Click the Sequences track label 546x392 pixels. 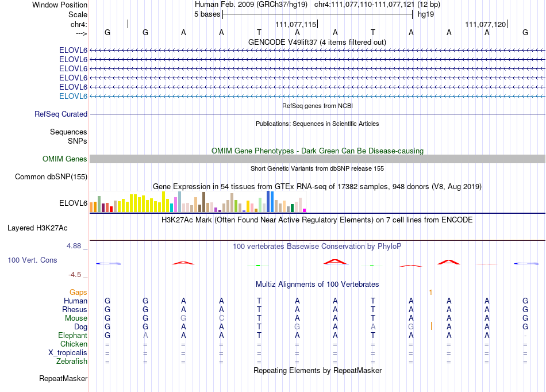click(x=68, y=132)
